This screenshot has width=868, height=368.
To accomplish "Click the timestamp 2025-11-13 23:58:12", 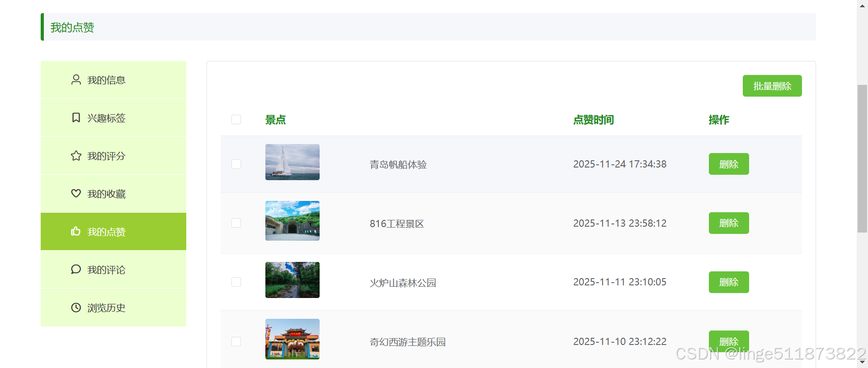I will (620, 223).
